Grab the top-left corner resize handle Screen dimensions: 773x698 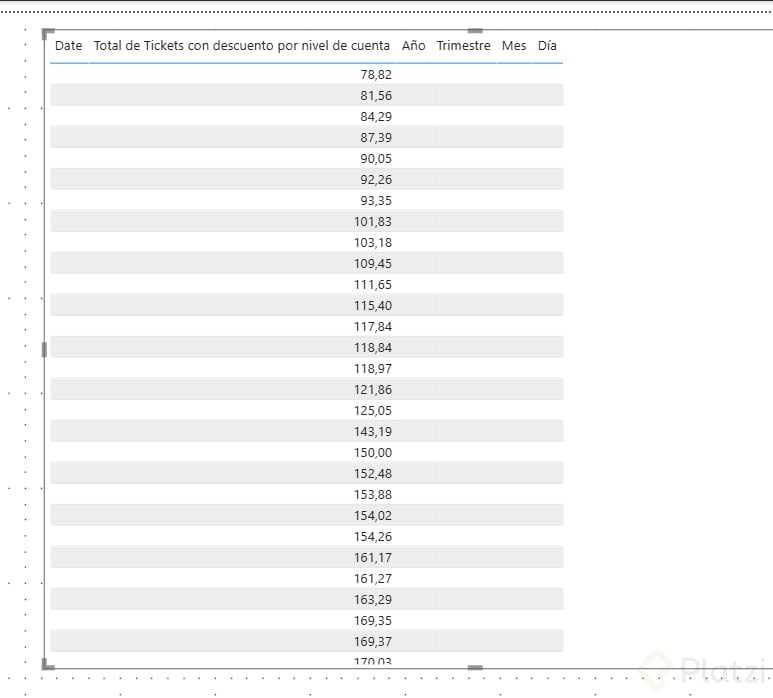(x=47, y=34)
